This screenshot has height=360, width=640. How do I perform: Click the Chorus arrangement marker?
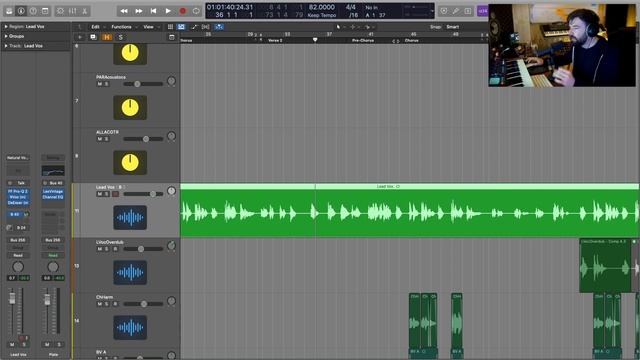click(x=411, y=40)
